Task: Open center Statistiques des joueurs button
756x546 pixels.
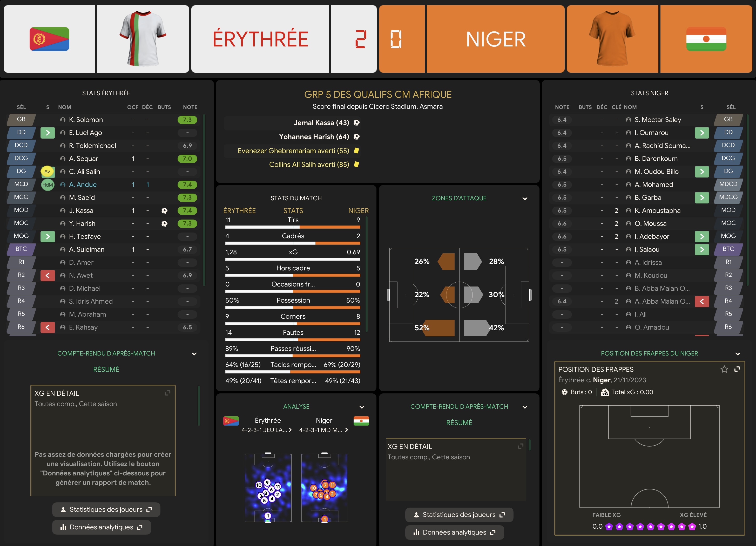Action: pyautogui.click(x=459, y=515)
